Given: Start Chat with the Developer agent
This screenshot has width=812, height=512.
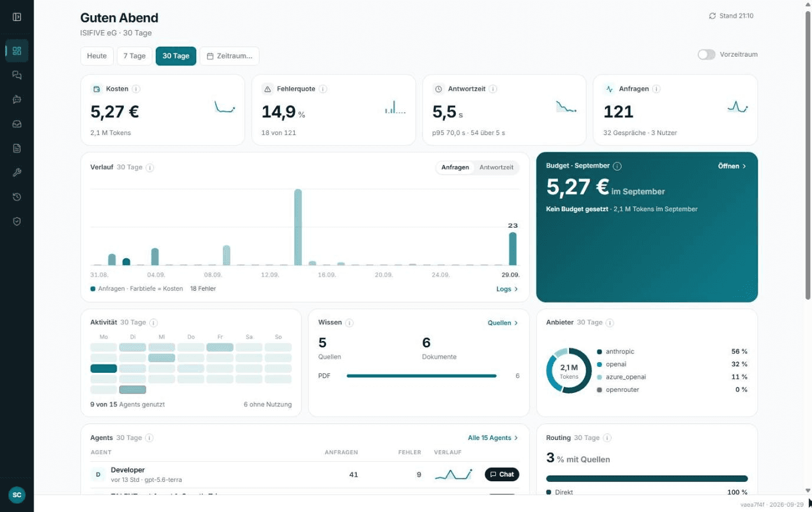Looking at the screenshot, I should [502, 474].
